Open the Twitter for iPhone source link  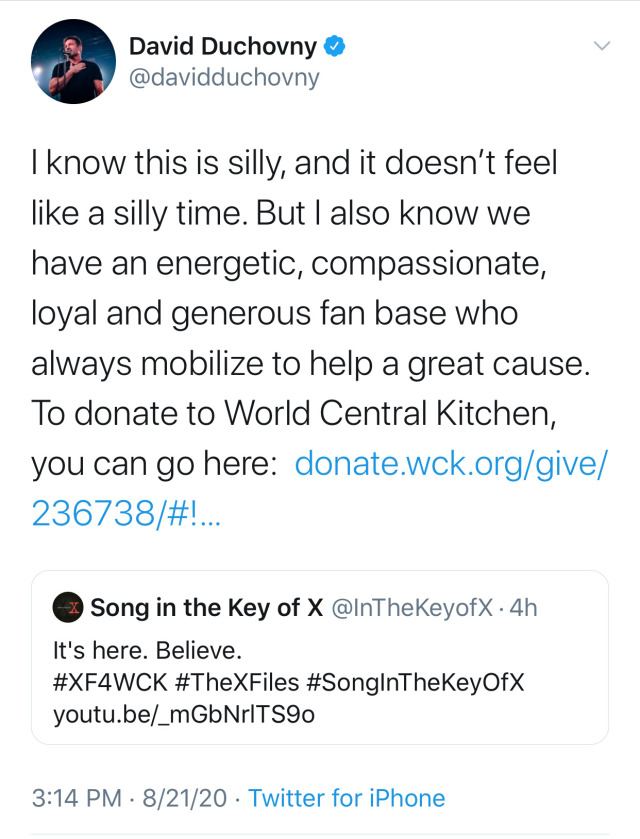[346, 798]
